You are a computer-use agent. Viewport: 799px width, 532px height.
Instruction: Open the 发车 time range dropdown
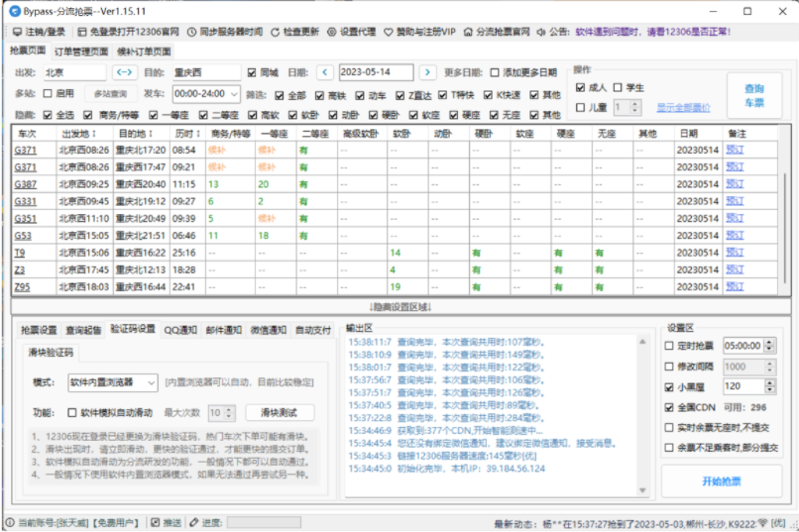point(233,94)
